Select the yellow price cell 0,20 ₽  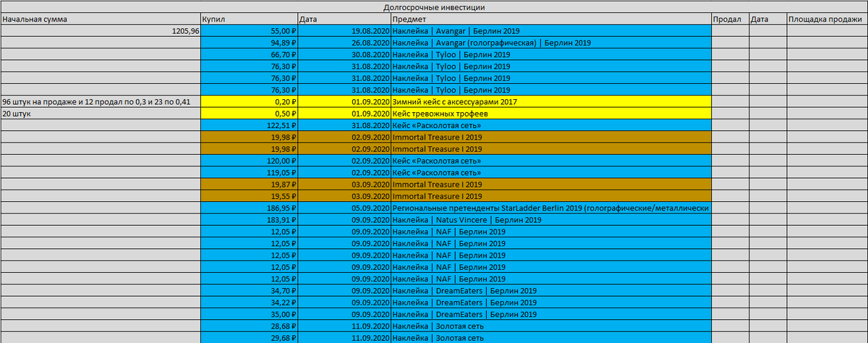tap(249, 101)
